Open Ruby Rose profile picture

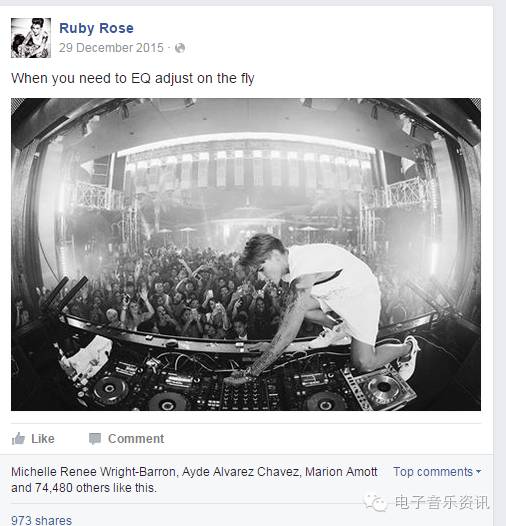tap(31, 38)
